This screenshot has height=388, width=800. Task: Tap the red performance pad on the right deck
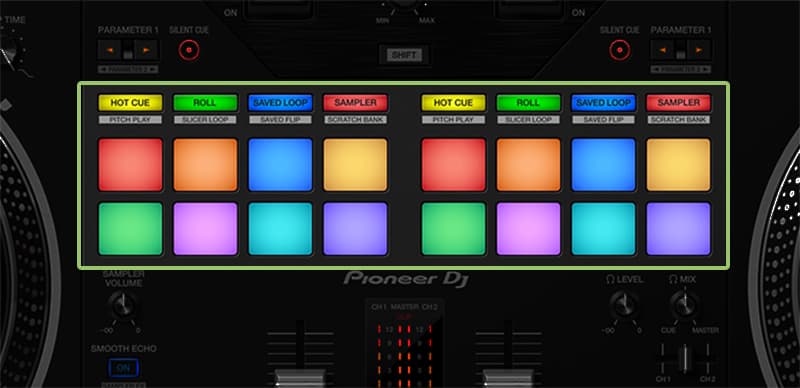(454, 165)
